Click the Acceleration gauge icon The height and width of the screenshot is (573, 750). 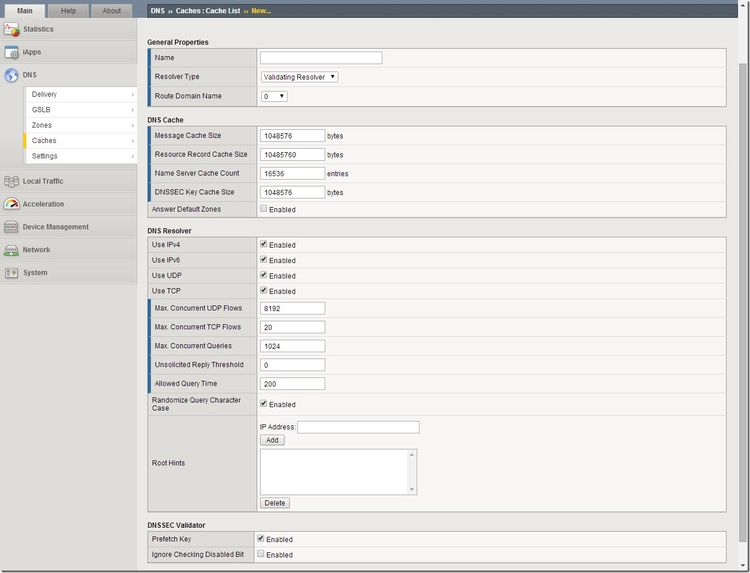(12, 204)
